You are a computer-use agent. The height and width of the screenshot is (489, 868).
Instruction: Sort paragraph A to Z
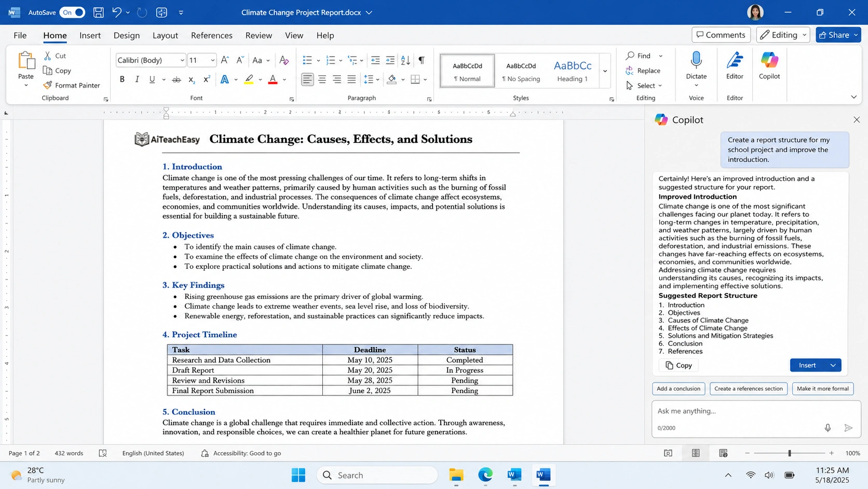[406, 60]
